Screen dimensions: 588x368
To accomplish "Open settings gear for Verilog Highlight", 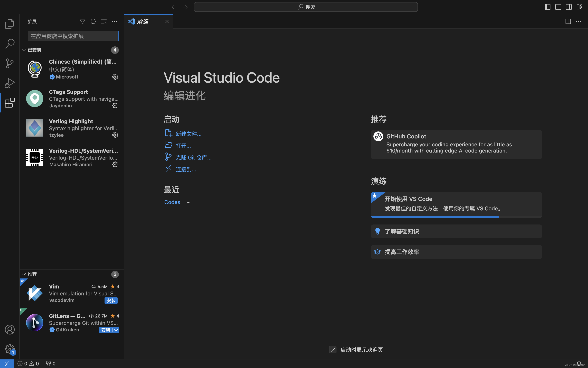I will click(115, 135).
